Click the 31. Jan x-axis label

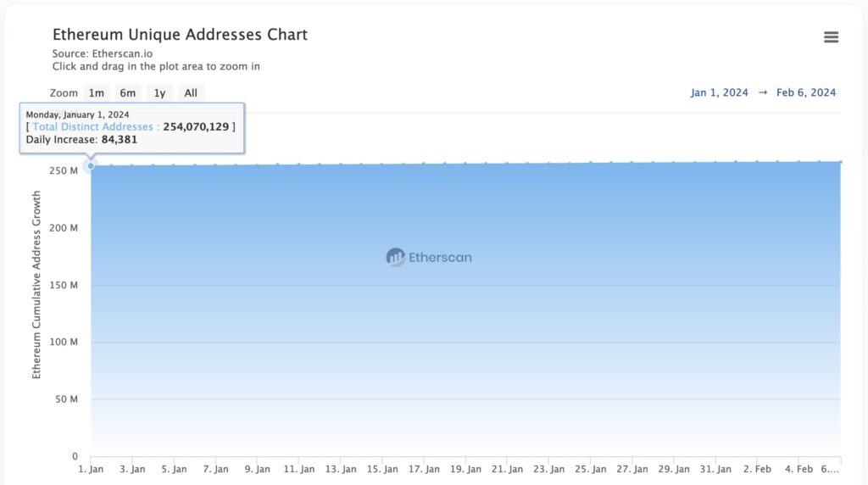[715, 469]
